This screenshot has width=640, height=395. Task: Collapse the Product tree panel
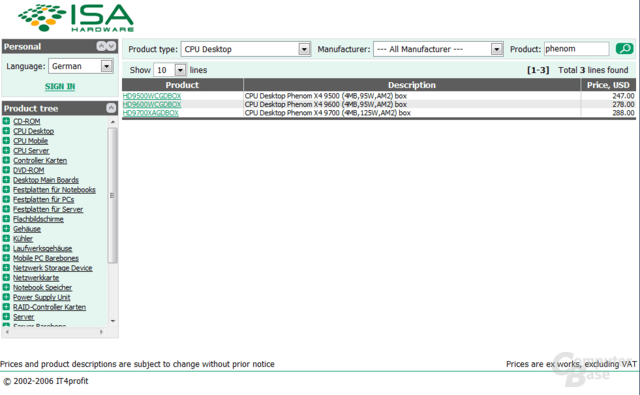coord(111,108)
